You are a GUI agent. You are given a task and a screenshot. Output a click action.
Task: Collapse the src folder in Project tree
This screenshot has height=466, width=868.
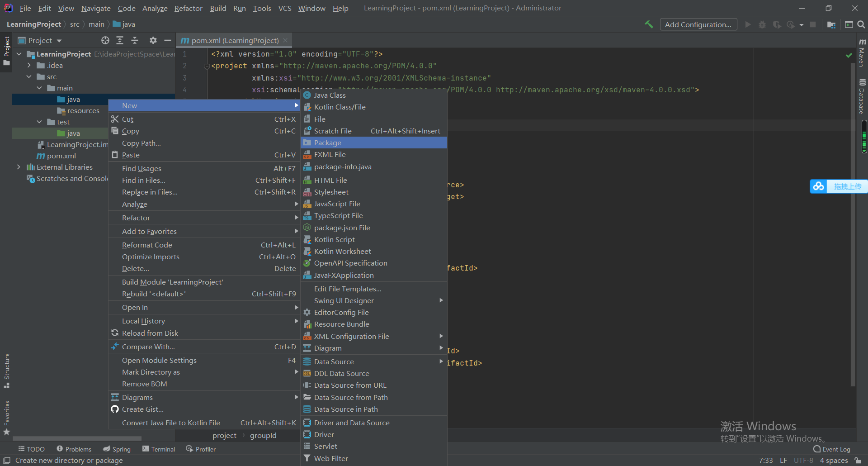click(29, 76)
